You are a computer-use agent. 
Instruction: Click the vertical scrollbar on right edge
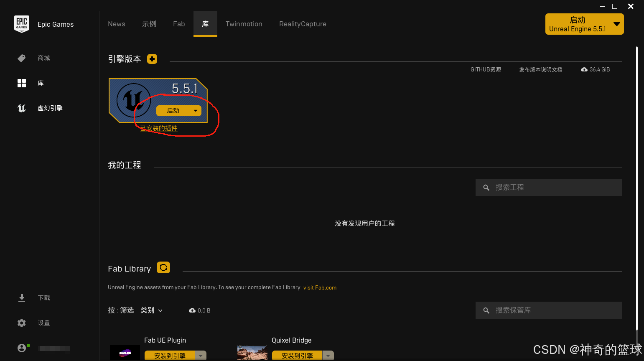(x=637, y=188)
